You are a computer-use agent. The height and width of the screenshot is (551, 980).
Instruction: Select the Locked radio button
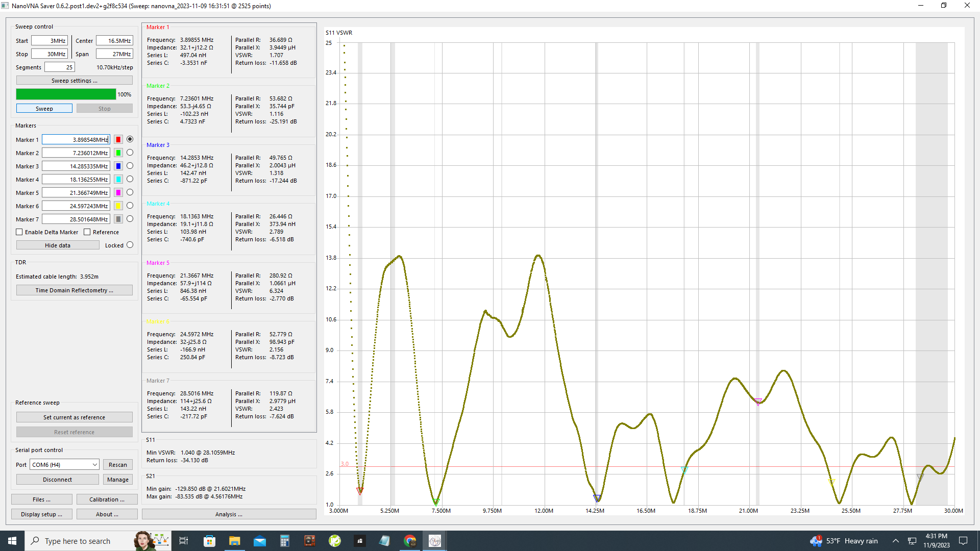(x=130, y=245)
